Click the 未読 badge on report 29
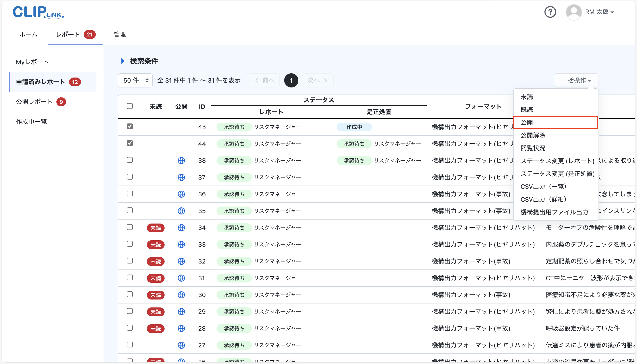637x364 pixels. coord(155,311)
